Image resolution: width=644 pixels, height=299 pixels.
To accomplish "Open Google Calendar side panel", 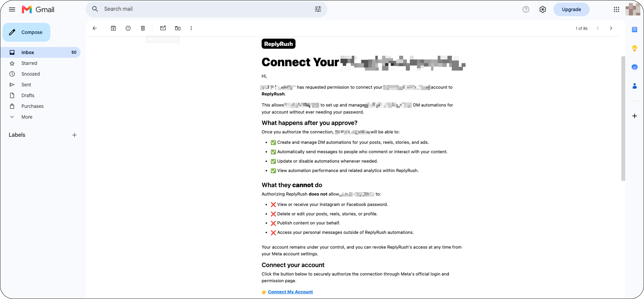I will (635, 30).
